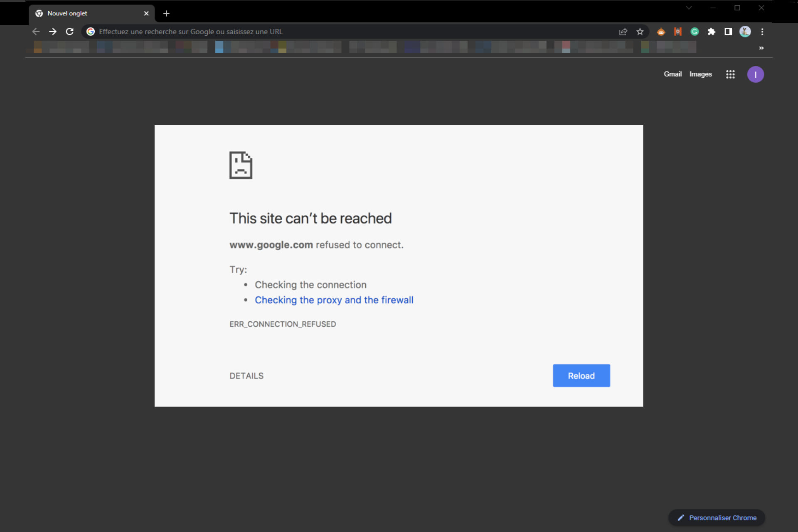Click Personnaliser Chrome button

[717, 518]
